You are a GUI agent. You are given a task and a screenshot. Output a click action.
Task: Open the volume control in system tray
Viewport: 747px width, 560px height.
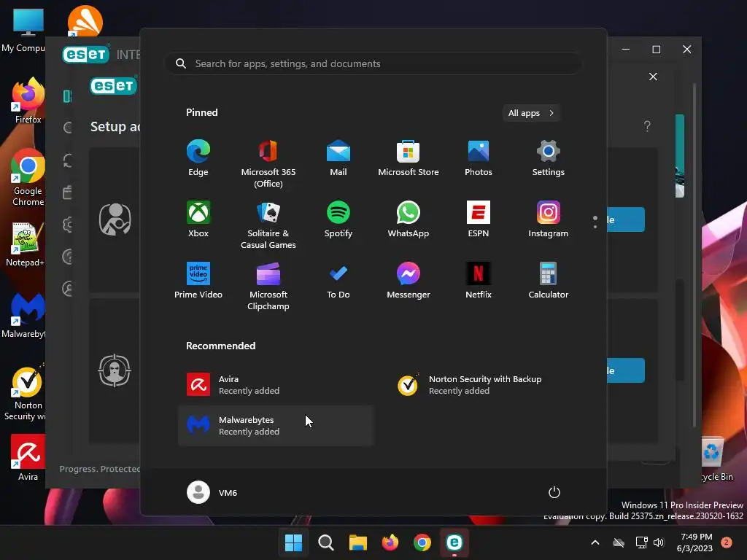pyautogui.click(x=659, y=542)
